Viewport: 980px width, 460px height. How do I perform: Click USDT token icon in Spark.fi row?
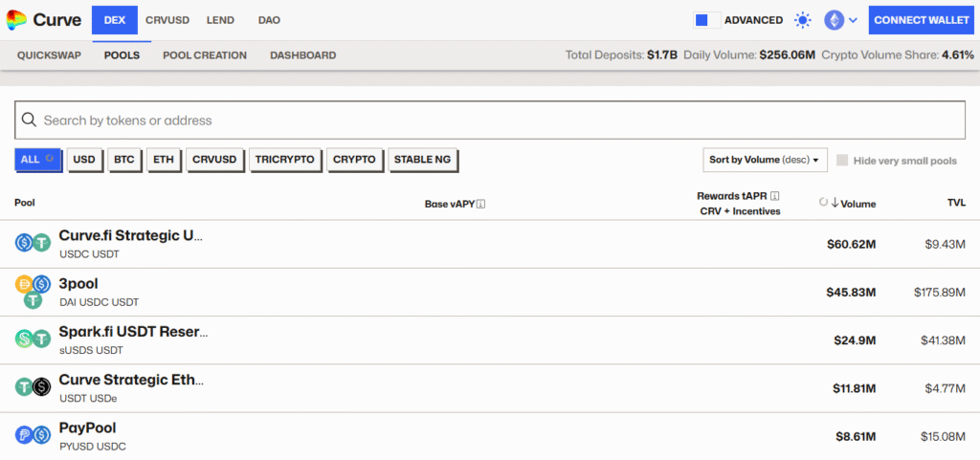[x=41, y=339]
